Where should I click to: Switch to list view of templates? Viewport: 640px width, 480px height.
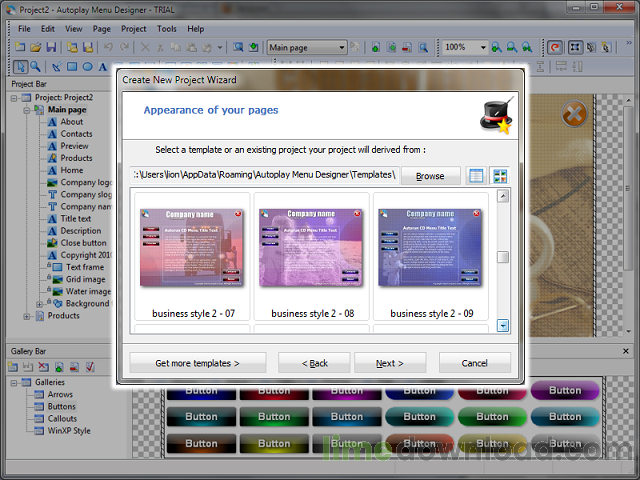pos(476,176)
